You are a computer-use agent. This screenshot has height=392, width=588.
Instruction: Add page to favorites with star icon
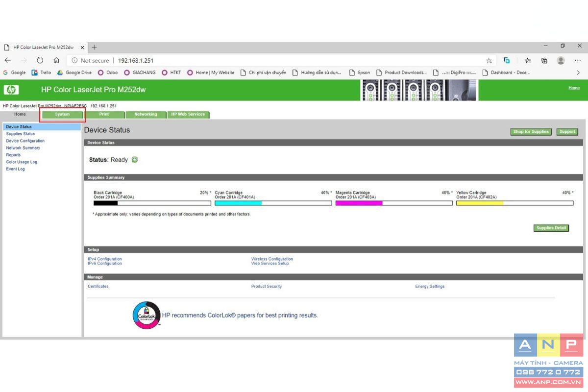(489, 61)
